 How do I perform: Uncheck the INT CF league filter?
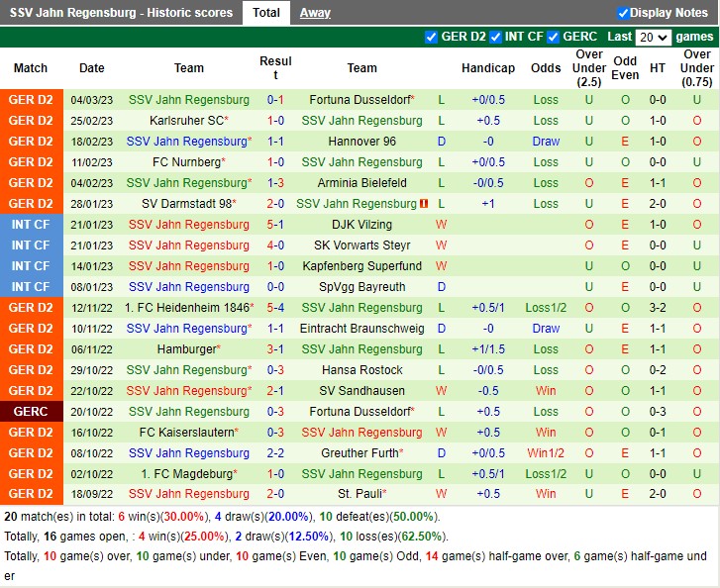(495, 37)
